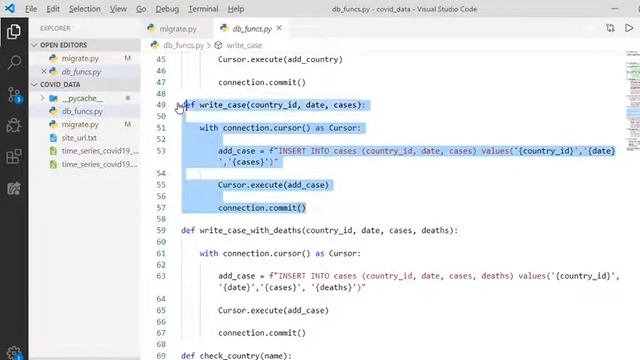Screen dimensions: 640x360
Task: Open the View menu
Action: [118, 9]
